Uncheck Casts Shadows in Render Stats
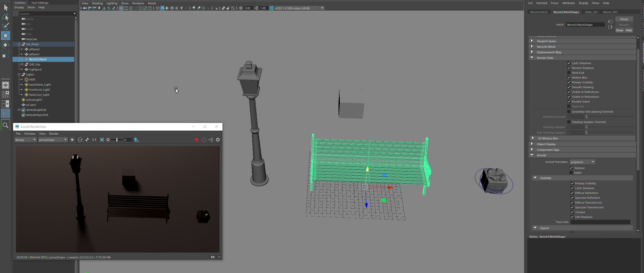This screenshot has height=273, width=644. (x=569, y=63)
